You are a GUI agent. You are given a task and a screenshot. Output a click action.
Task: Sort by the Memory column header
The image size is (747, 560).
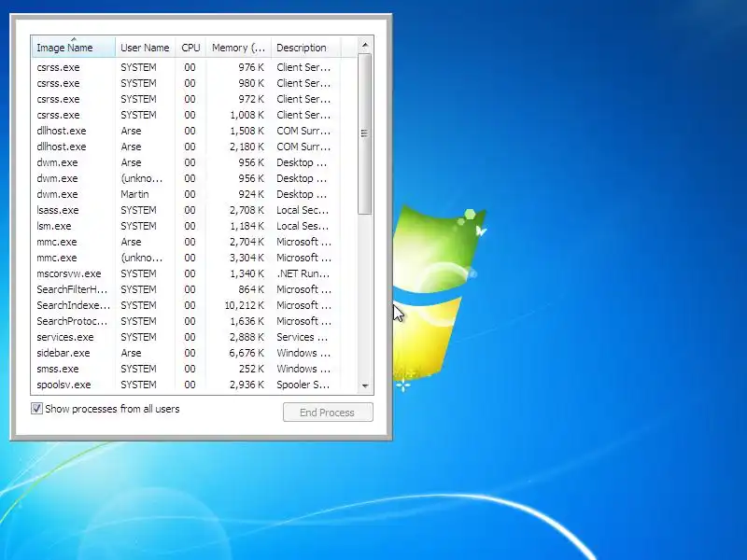239,48
